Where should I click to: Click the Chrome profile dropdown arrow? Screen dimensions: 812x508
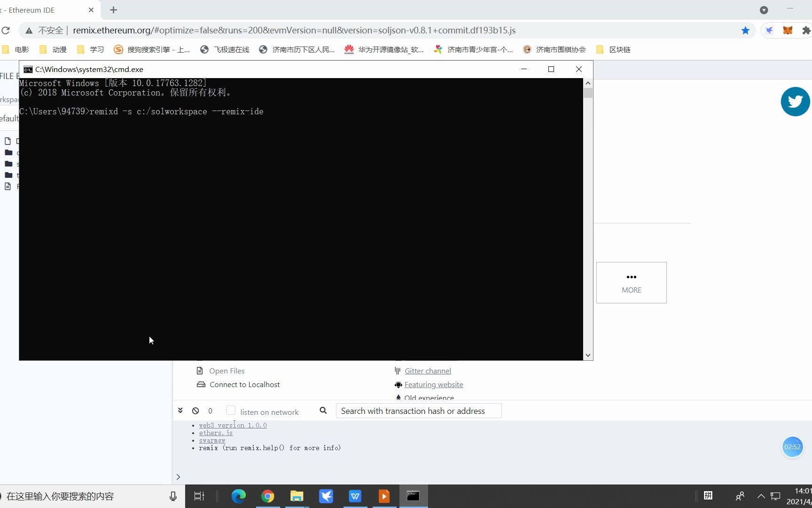pos(764,10)
